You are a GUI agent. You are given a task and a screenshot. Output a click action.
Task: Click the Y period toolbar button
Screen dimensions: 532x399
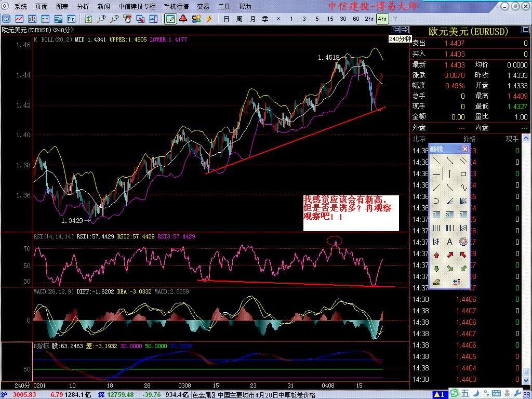coord(395,19)
